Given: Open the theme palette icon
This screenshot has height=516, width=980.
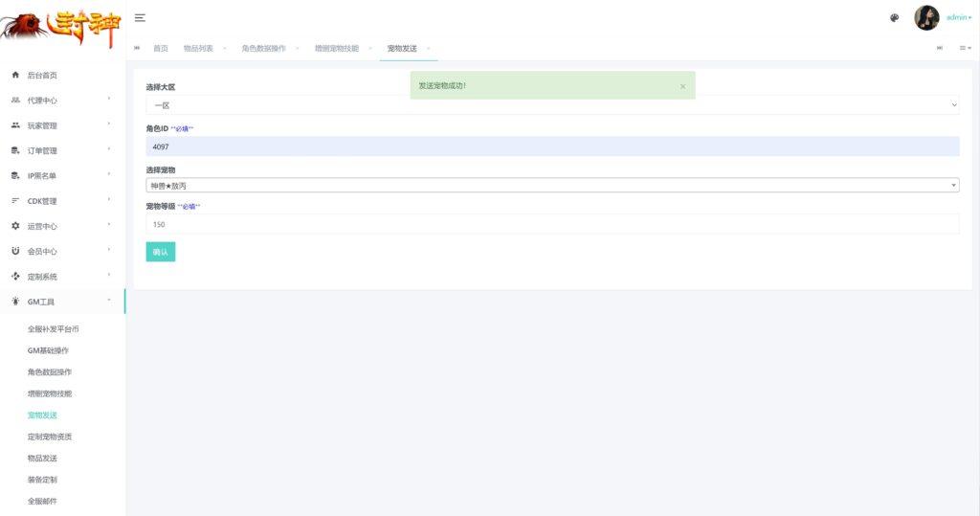Looking at the screenshot, I should click(x=894, y=17).
